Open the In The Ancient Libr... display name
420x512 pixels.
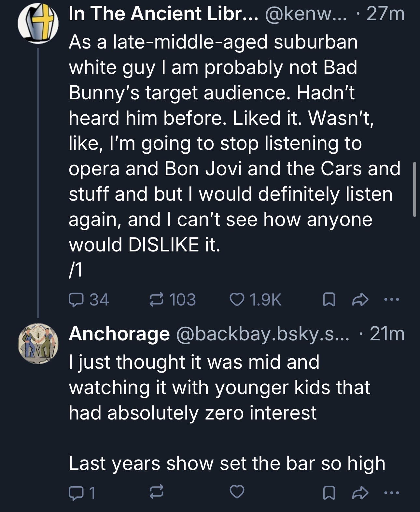163,14
